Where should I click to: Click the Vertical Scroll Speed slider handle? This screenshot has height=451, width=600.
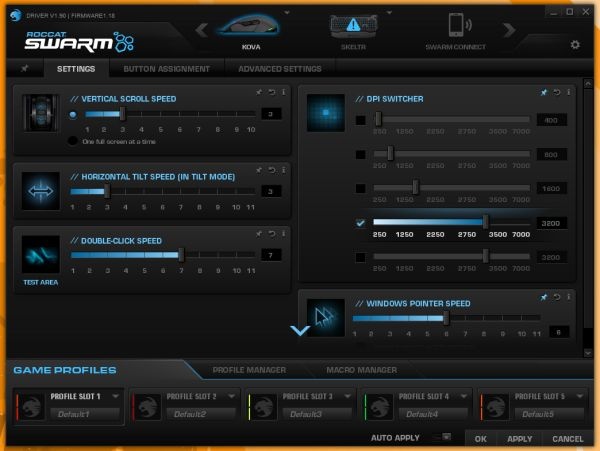click(x=122, y=114)
